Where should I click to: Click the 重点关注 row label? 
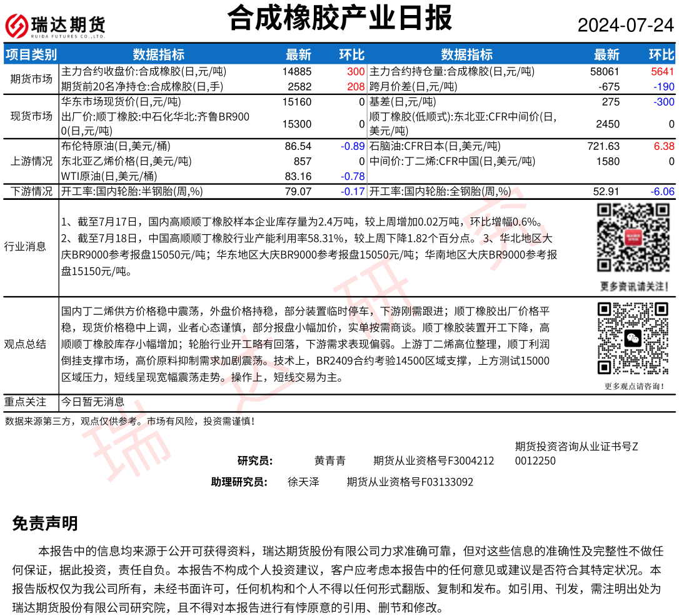(25, 402)
